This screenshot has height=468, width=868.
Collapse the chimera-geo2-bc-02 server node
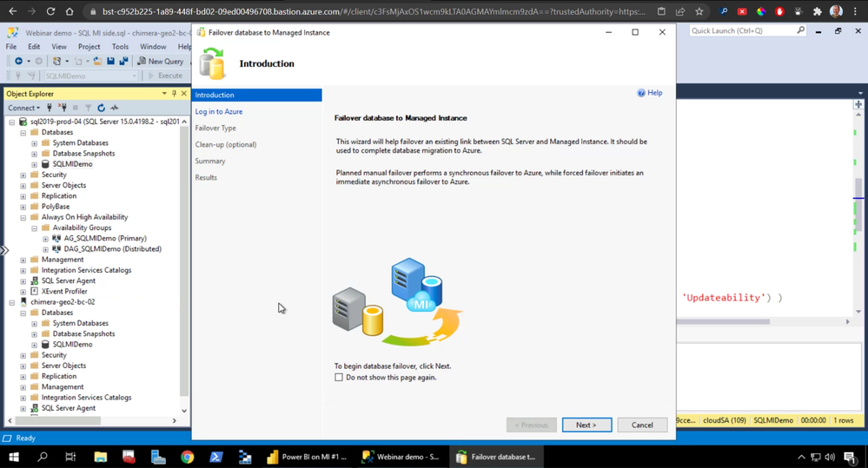[12, 303]
